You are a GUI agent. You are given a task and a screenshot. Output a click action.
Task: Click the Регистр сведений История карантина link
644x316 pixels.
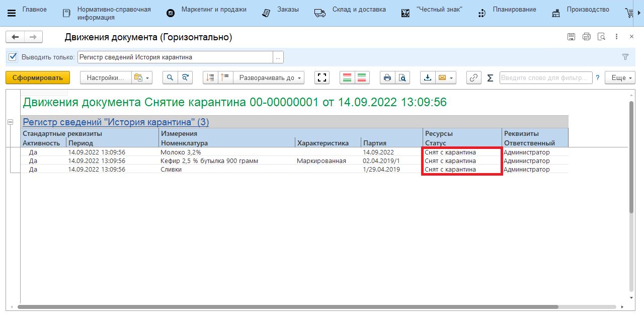point(116,122)
